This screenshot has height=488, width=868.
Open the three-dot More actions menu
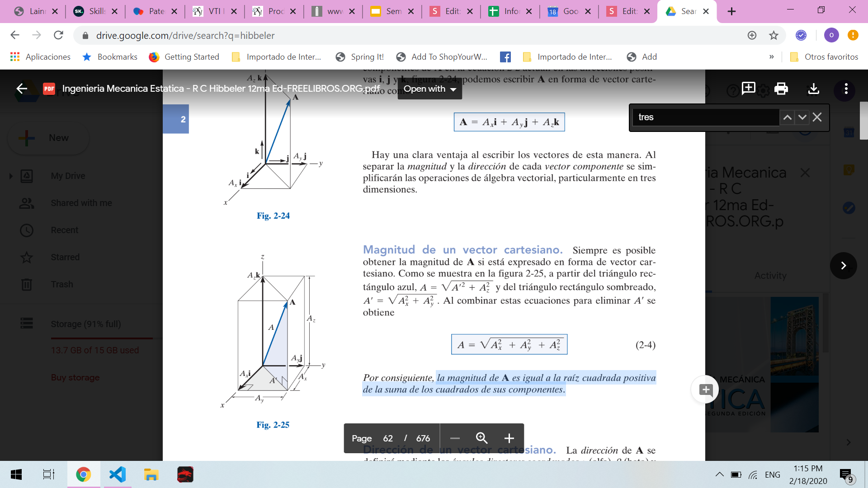[846, 89]
